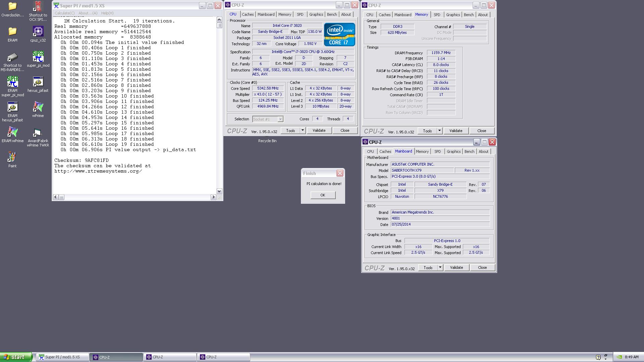644x362 pixels.
Task: Open Paint desktop icon
Action: coord(12,160)
